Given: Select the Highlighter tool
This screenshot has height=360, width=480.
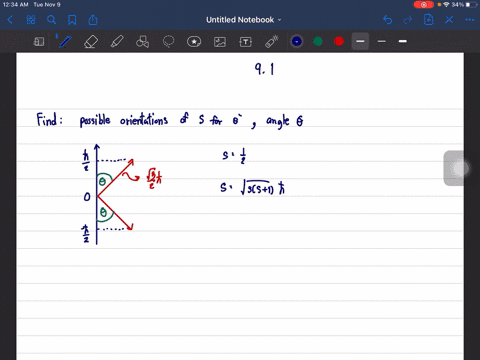Looking at the screenshot, I should (x=117, y=42).
